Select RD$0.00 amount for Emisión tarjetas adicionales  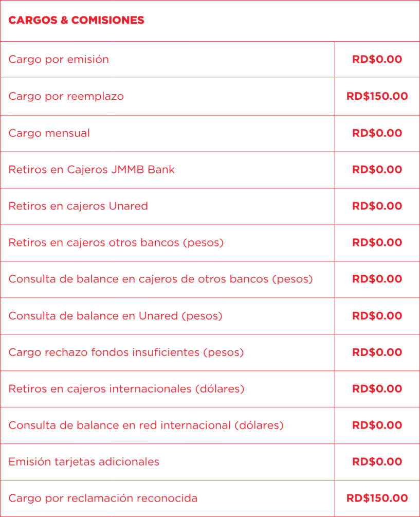(377, 462)
